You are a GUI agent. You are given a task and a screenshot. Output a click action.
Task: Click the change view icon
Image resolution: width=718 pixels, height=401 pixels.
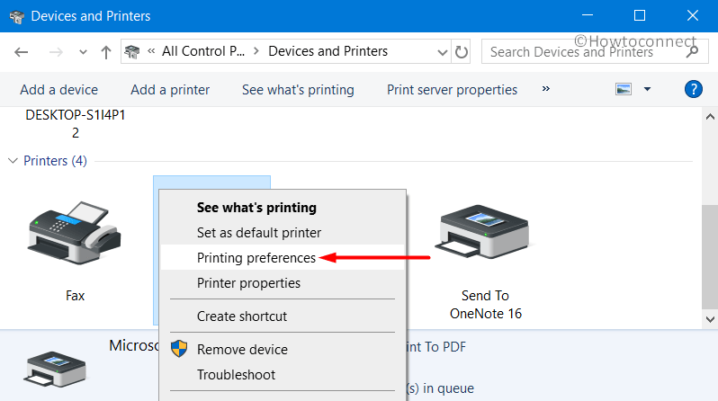point(623,89)
